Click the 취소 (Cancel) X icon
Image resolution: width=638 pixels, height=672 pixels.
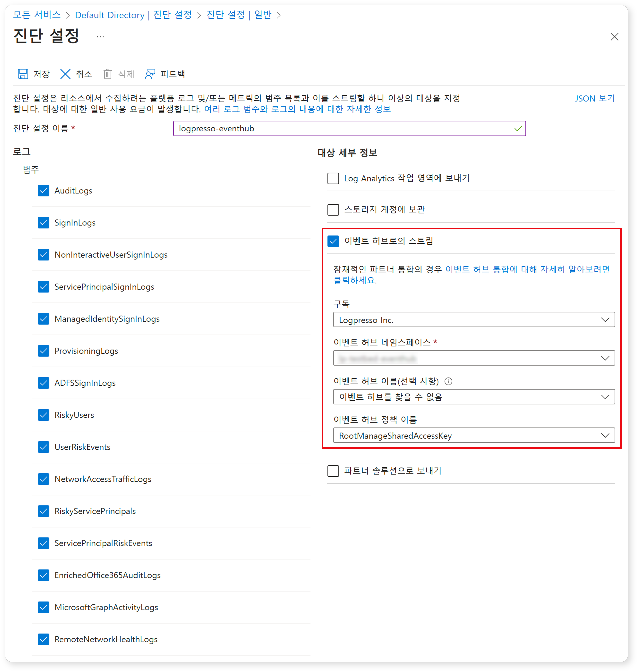click(x=65, y=74)
